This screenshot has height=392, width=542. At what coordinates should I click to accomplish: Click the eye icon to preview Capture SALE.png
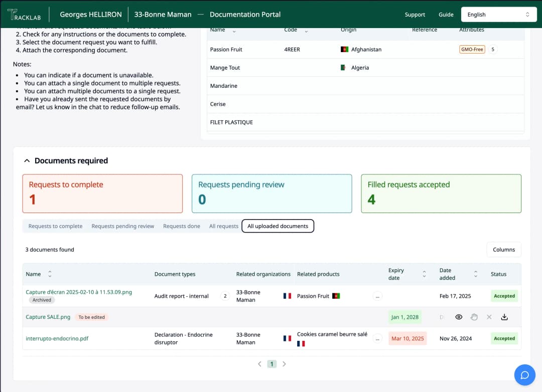click(459, 317)
